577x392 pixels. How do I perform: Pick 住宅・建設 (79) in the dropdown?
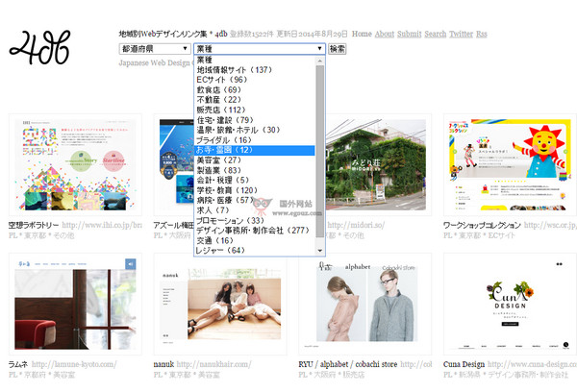(x=254, y=120)
